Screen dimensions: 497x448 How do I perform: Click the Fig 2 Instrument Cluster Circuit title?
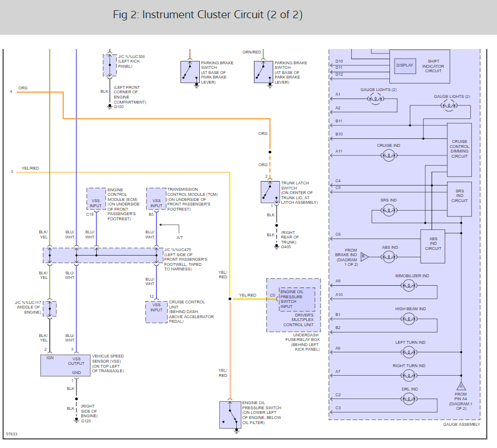coord(208,15)
